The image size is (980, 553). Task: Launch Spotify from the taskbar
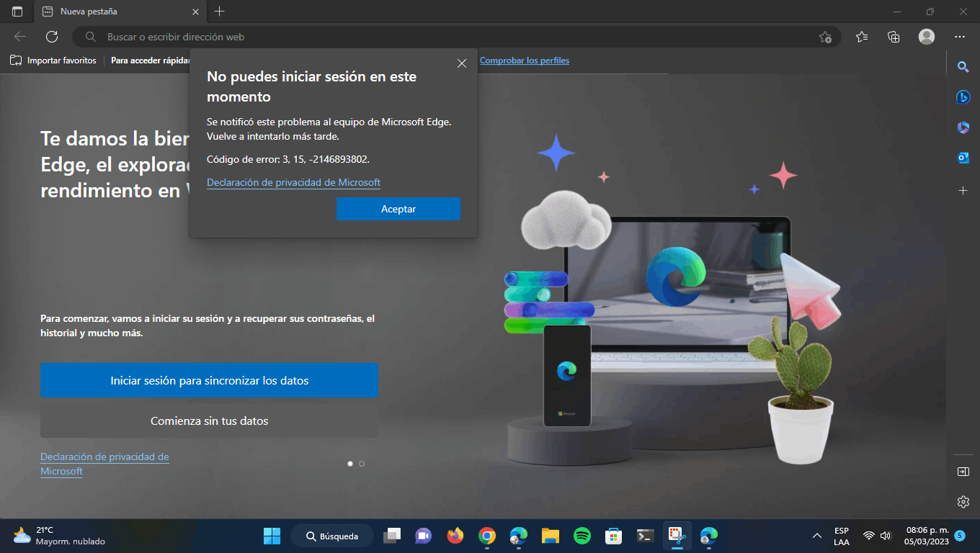pyautogui.click(x=582, y=536)
